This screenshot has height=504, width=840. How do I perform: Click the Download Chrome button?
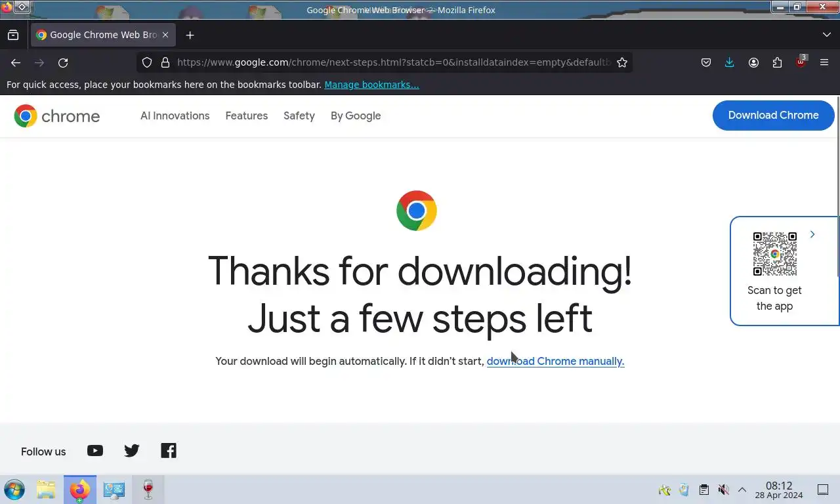[774, 115]
